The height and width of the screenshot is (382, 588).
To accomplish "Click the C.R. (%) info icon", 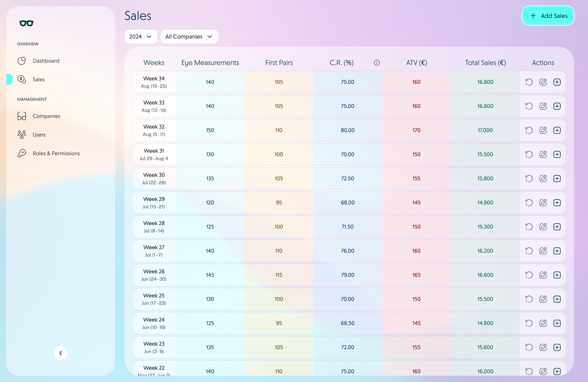I will click(377, 63).
